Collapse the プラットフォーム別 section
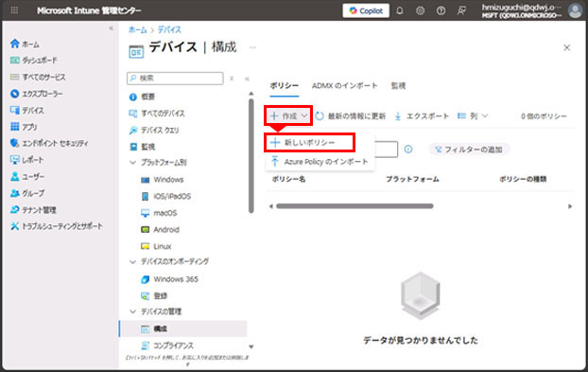This screenshot has width=588, height=372. (x=132, y=163)
